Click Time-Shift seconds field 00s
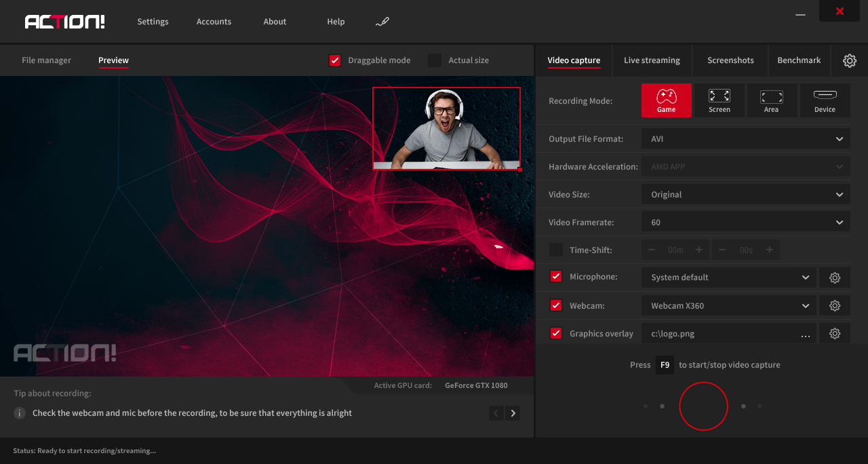The height and width of the screenshot is (464, 868). point(746,250)
